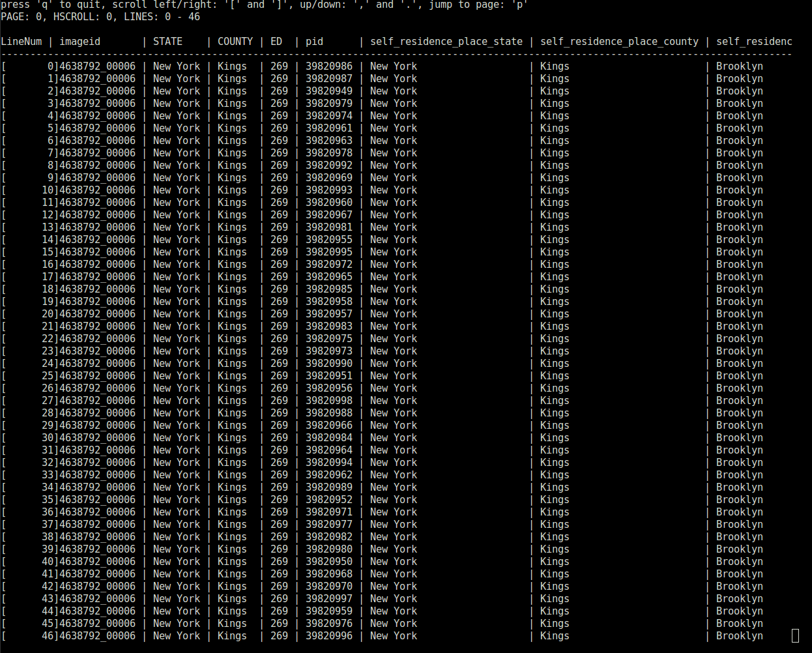Click the COUNTY column header
Screen dimensions: 812x653
tap(235, 42)
